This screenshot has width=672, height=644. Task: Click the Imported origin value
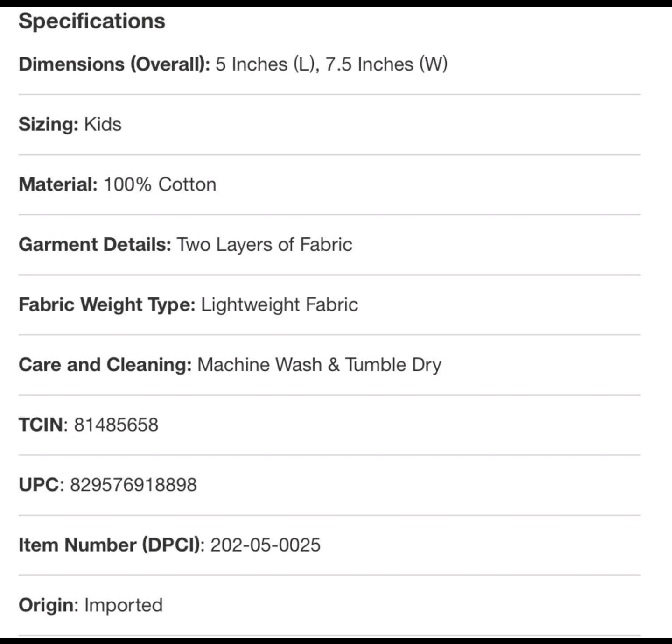coord(124,605)
